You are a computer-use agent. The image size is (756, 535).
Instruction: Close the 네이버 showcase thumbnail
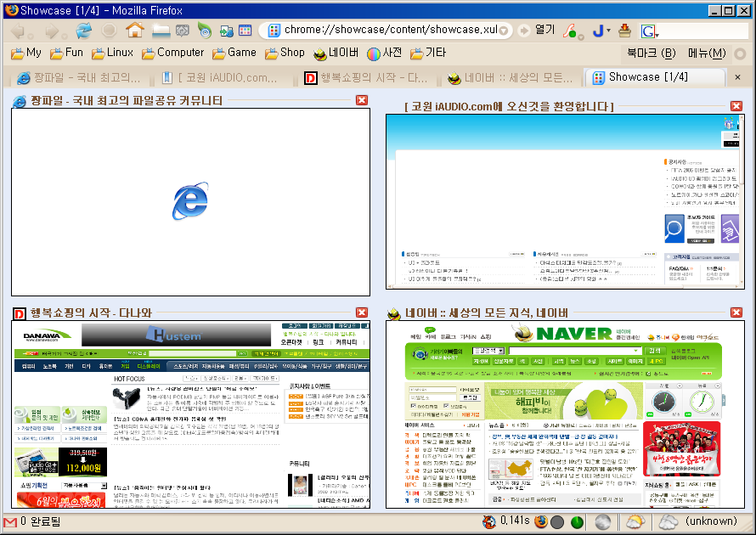(736, 313)
